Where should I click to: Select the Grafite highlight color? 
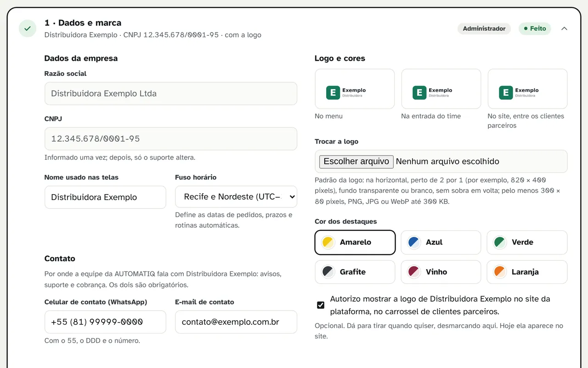355,272
